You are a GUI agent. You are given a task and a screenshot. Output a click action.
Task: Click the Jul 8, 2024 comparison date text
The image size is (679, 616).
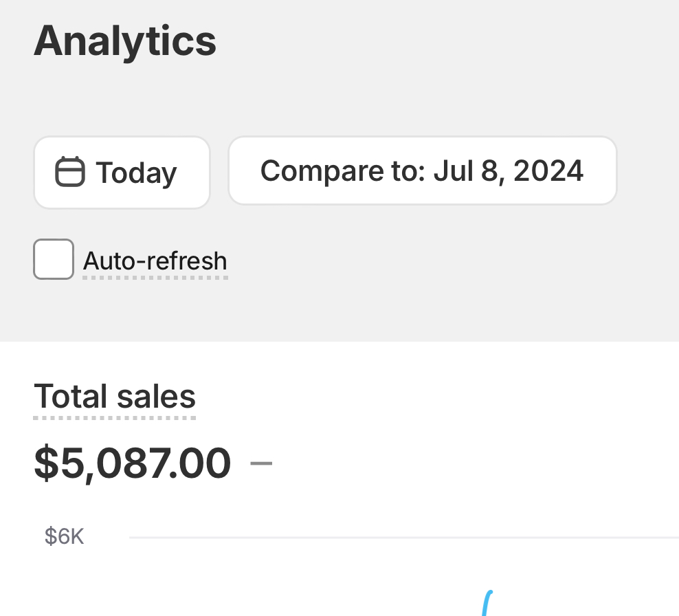tap(508, 170)
